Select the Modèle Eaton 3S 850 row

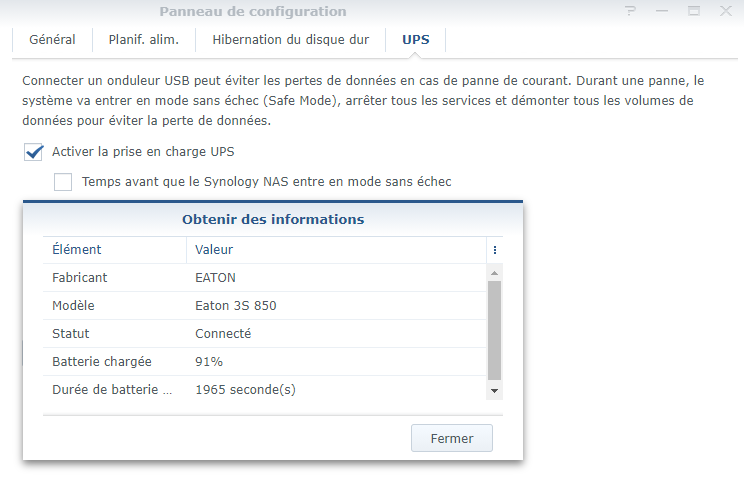pyautogui.click(x=265, y=306)
